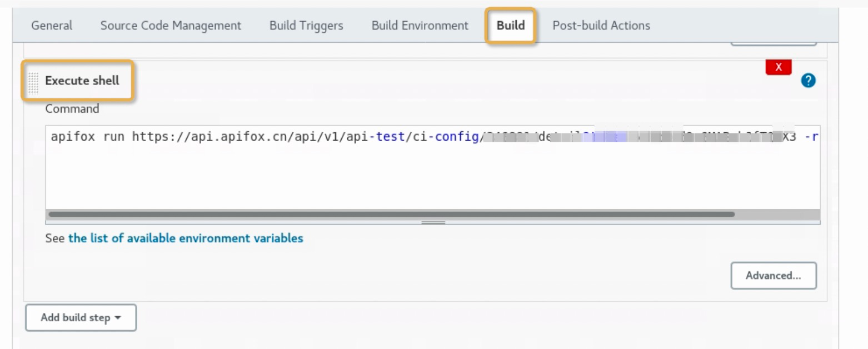The height and width of the screenshot is (349, 868).
Task: Open list of available environment variables link
Action: point(186,238)
